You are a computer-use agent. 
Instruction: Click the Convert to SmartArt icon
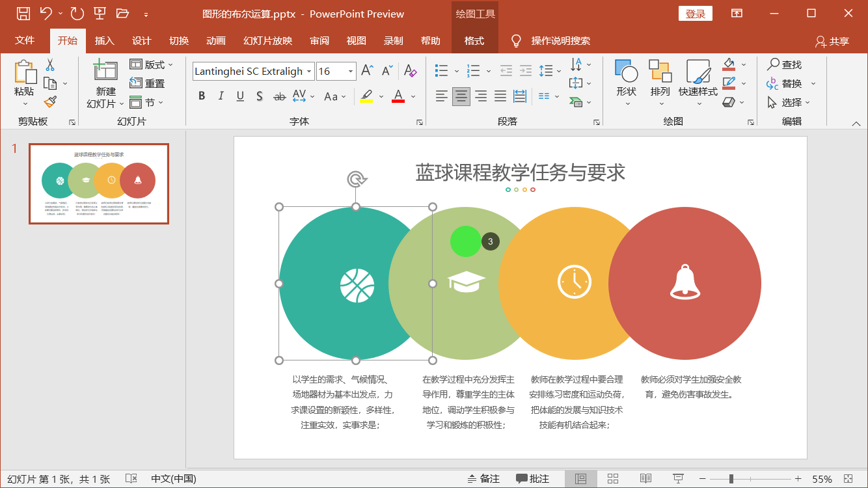(575, 102)
